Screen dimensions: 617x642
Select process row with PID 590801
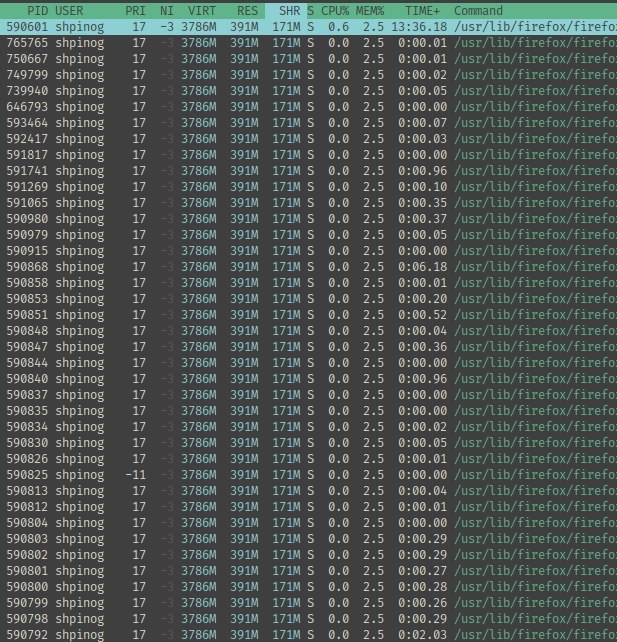308,570
